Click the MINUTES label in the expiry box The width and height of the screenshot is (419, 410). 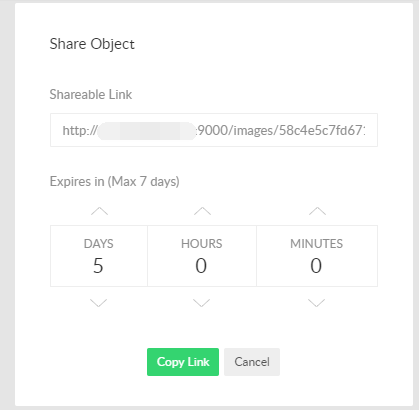[x=316, y=244]
